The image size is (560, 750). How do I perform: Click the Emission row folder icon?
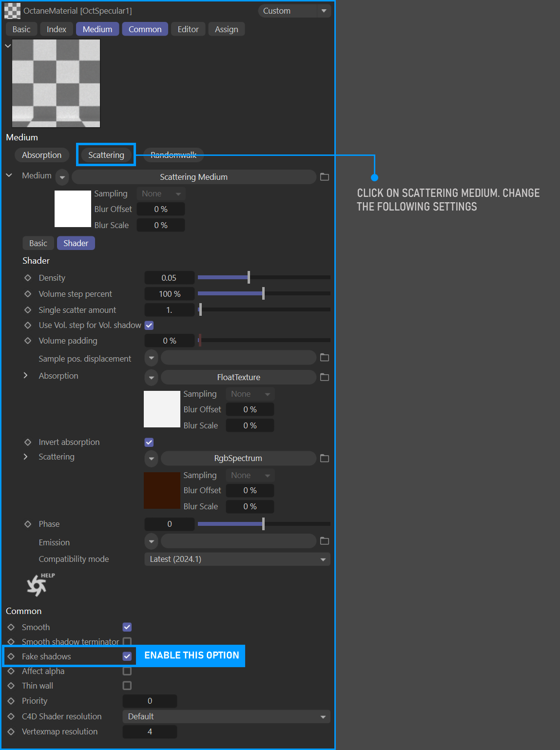coord(325,541)
